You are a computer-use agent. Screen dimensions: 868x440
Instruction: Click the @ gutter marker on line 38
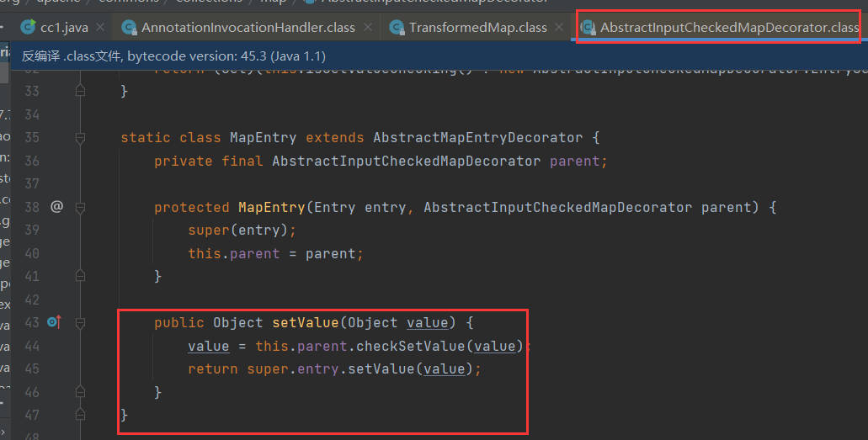coord(56,206)
